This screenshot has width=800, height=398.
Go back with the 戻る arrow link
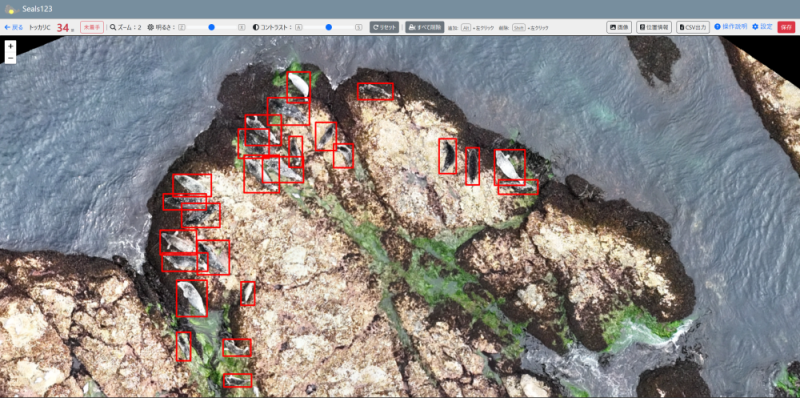pos(14,28)
